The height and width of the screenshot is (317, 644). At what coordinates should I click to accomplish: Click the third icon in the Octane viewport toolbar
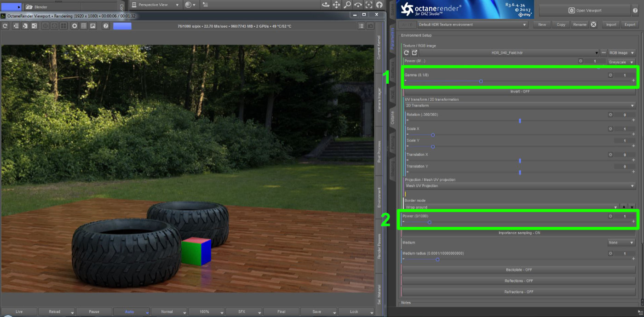pos(25,26)
